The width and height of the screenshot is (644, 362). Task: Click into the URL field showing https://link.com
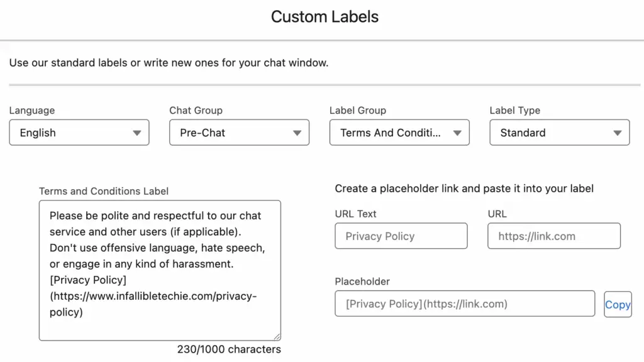(x=554, y=236)
